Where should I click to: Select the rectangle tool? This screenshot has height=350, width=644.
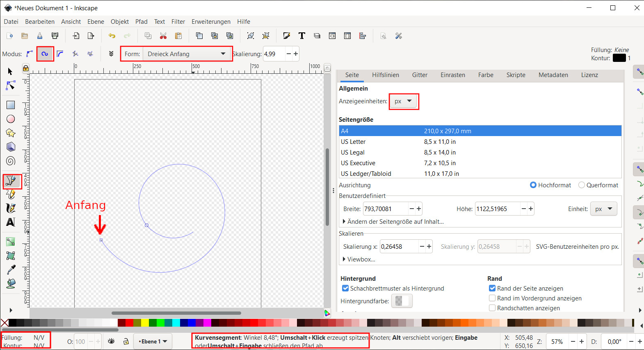pos(11,105)
